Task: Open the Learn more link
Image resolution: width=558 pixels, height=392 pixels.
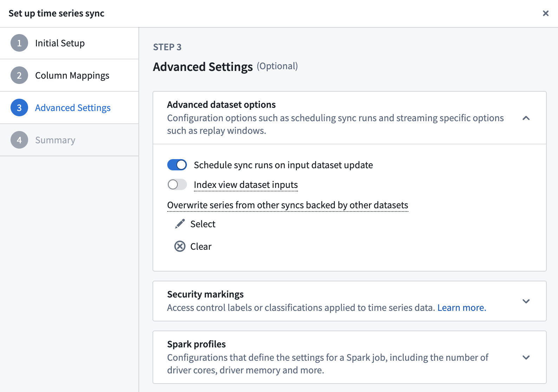Action: point(462,308)
